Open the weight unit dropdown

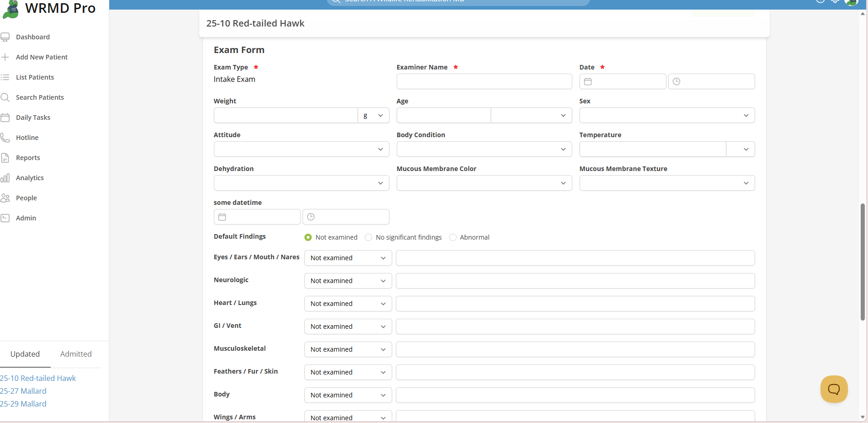click(x=373, y=115)
